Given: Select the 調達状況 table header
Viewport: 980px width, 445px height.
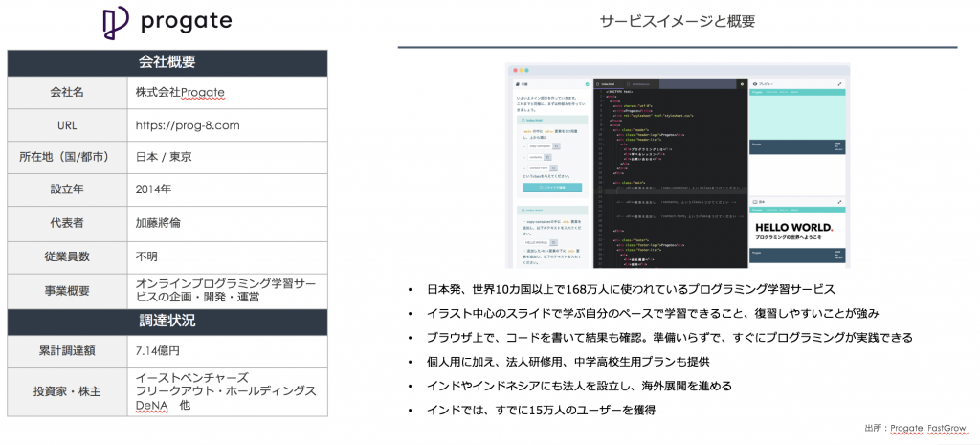Looking at the screenshot, I should point(167,322).
